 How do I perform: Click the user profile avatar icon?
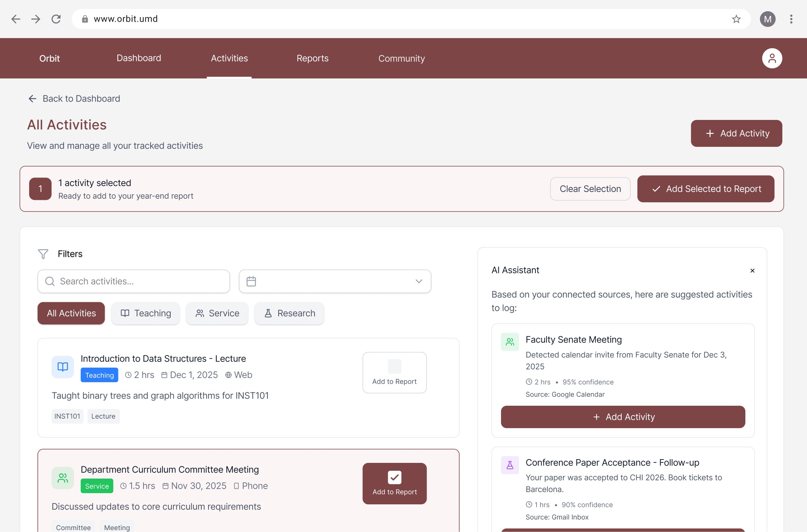(x=772, y=58)
